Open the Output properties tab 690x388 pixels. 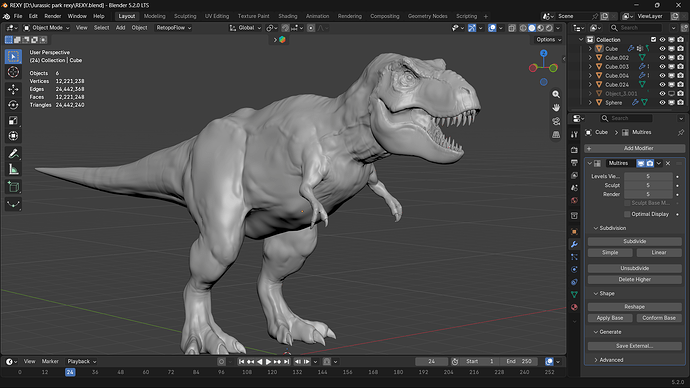click(574, 163)
